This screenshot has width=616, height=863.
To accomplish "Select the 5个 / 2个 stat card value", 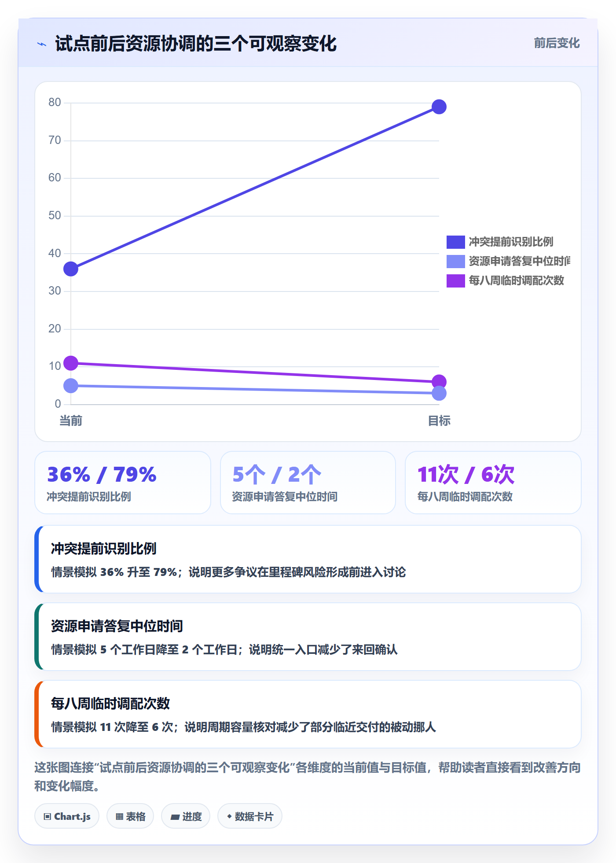I will pos(277,474).
